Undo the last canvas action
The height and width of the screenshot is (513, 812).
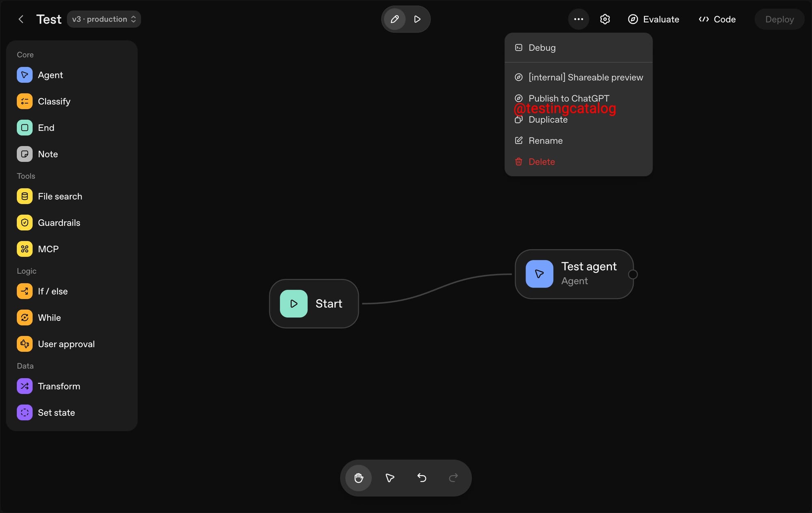[x=422, y=478]
